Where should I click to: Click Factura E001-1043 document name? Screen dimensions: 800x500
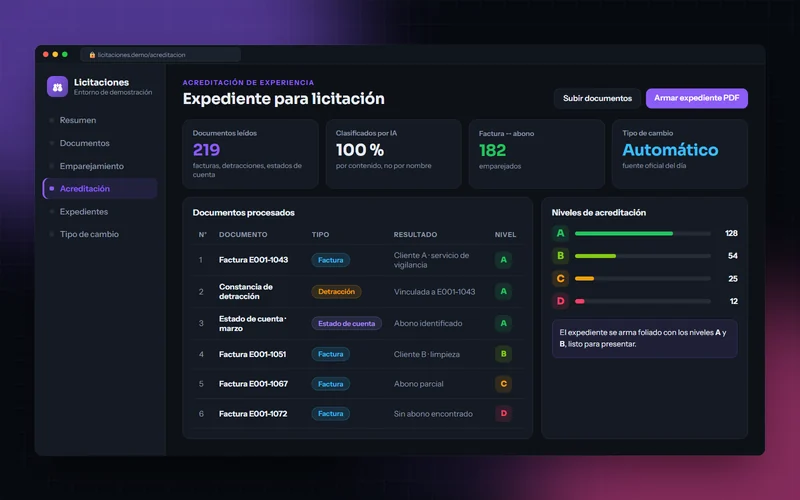point(254,260)
